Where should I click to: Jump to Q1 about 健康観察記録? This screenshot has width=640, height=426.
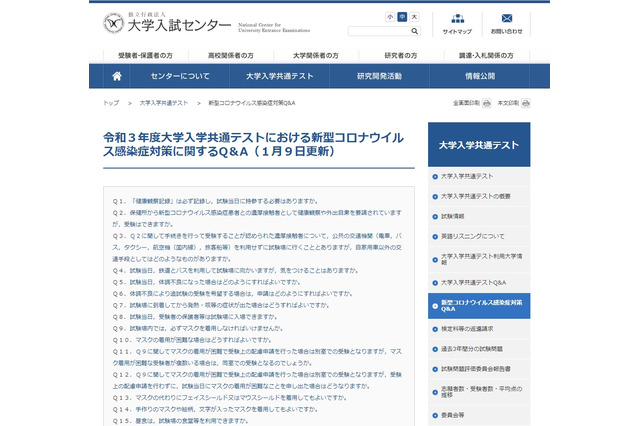(x=215, y=201)
